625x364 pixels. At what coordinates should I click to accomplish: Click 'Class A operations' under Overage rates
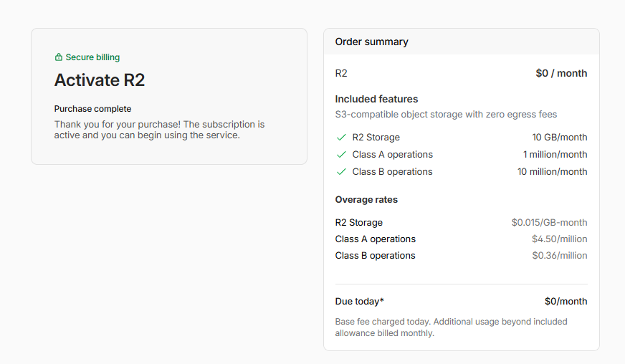(x=375, y=239)
